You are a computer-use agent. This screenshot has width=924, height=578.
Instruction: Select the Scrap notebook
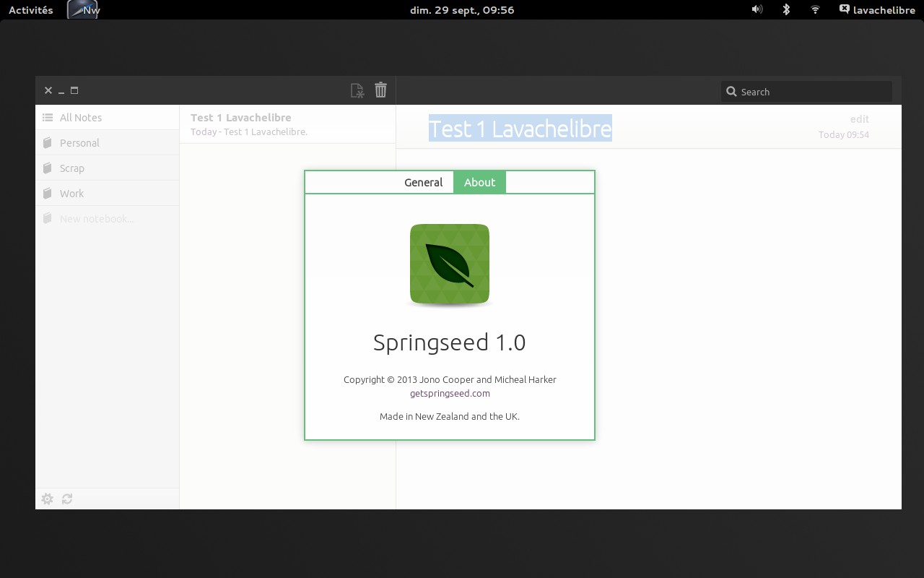72,168
